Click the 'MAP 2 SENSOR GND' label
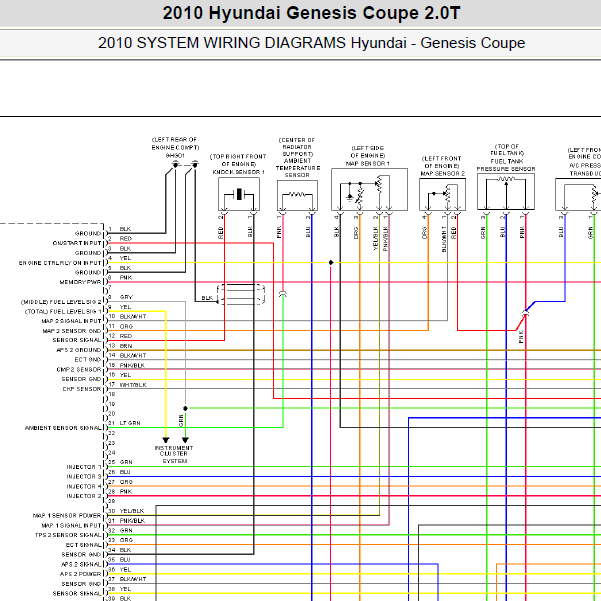The image size is (601, 601). [72, 331]
